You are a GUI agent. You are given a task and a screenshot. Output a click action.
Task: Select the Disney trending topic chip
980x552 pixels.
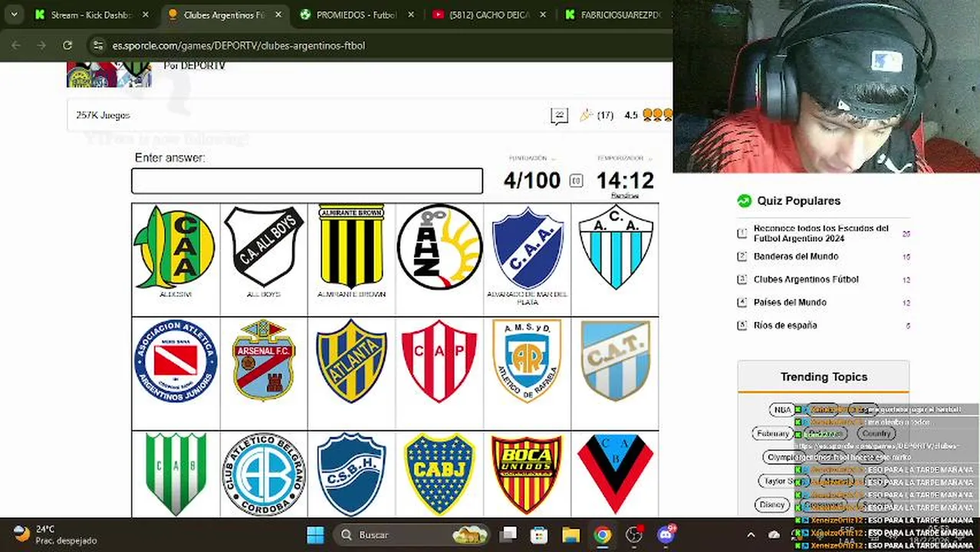pyautogui.click(x=771, y=504)
